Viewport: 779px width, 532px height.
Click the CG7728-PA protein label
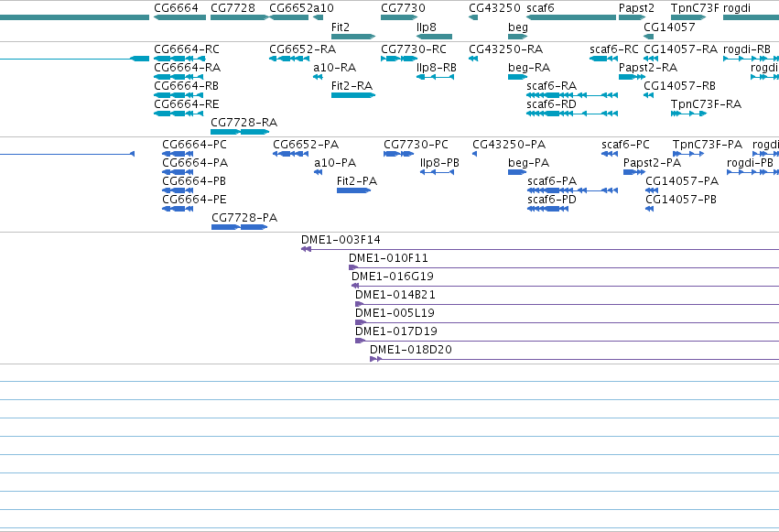click(244, 218)
